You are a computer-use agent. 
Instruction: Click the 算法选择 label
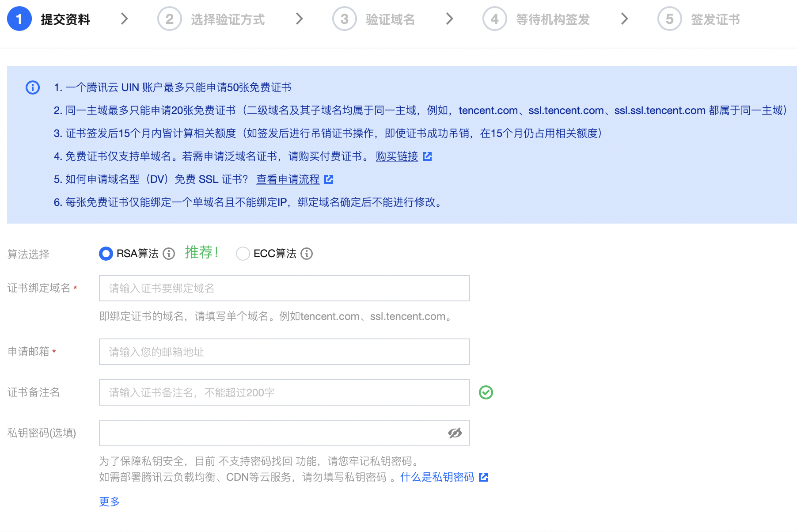click(28, 254)
